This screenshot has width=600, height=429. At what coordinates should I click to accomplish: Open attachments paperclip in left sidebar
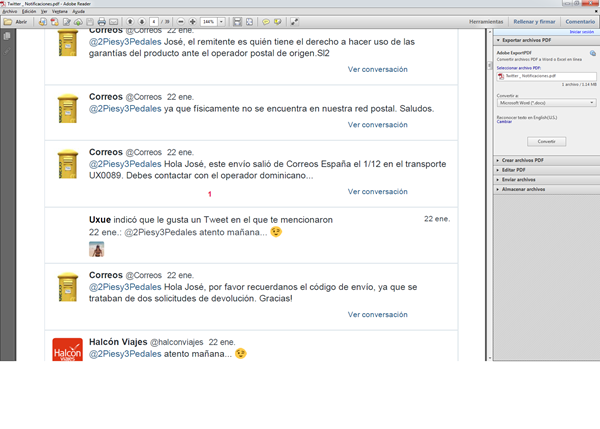(7, 51)
